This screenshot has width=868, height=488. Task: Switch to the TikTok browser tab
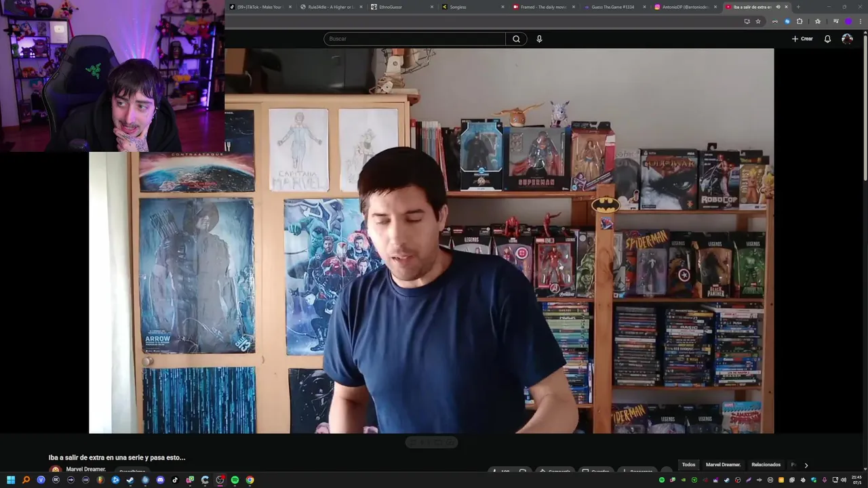261,7
